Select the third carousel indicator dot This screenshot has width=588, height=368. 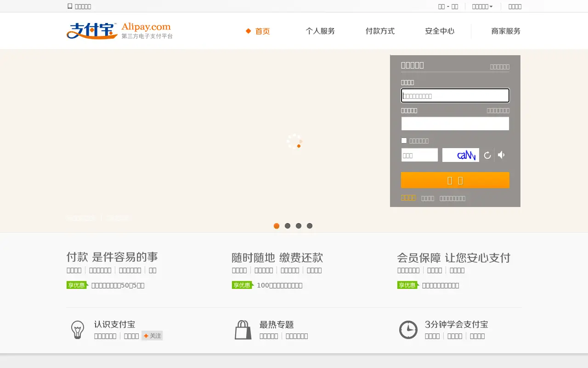click(299, 226)
